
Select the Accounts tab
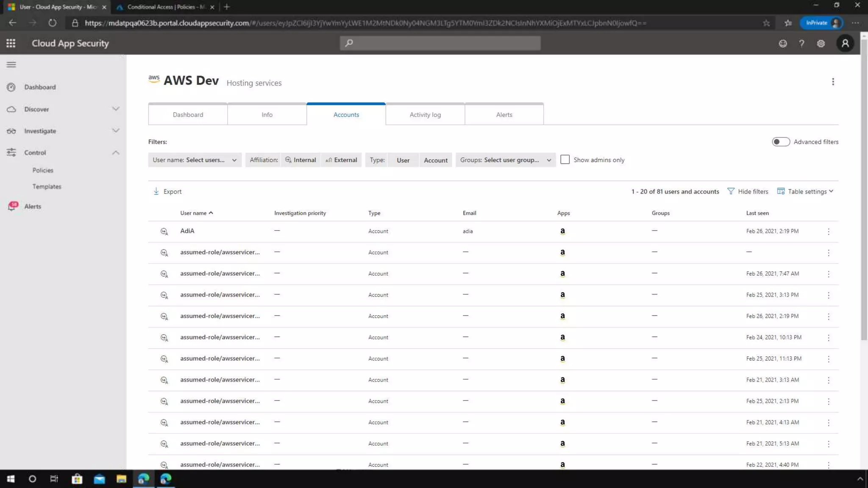(346, 114)
